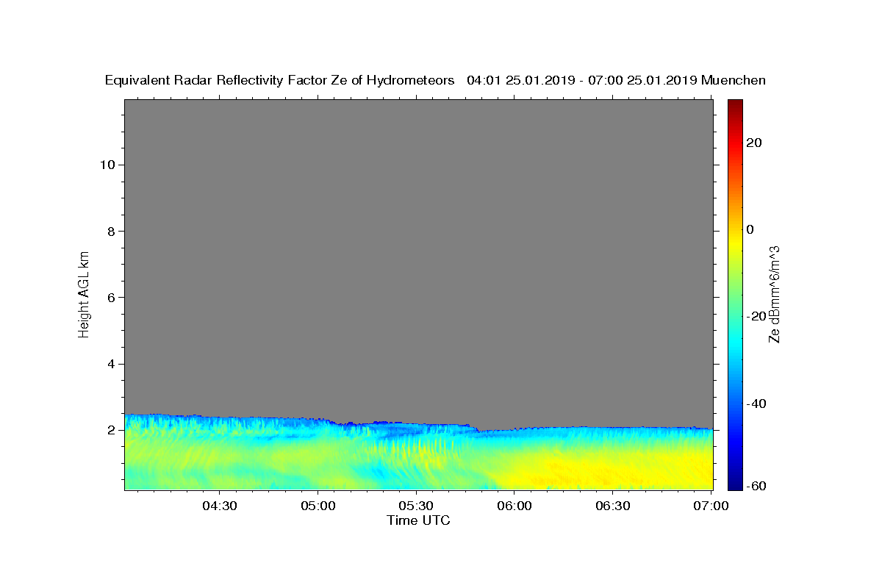Click the plot title text
Viewport: 882px width, 588px height.
pos(435,81)
